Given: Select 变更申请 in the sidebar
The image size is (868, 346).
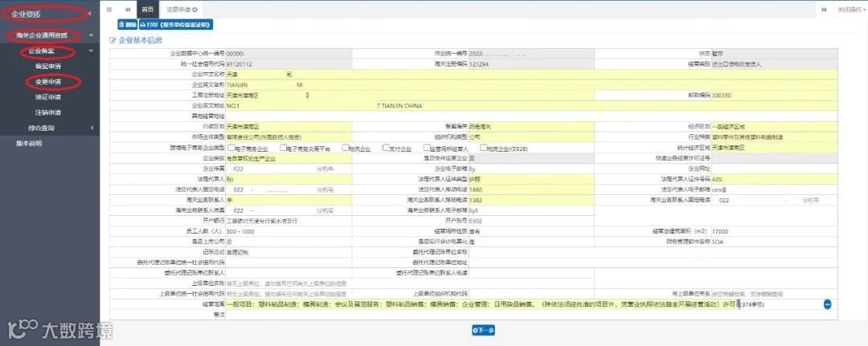Looking at the screenshot, I should pyautogui.click(x=47, y=82).
